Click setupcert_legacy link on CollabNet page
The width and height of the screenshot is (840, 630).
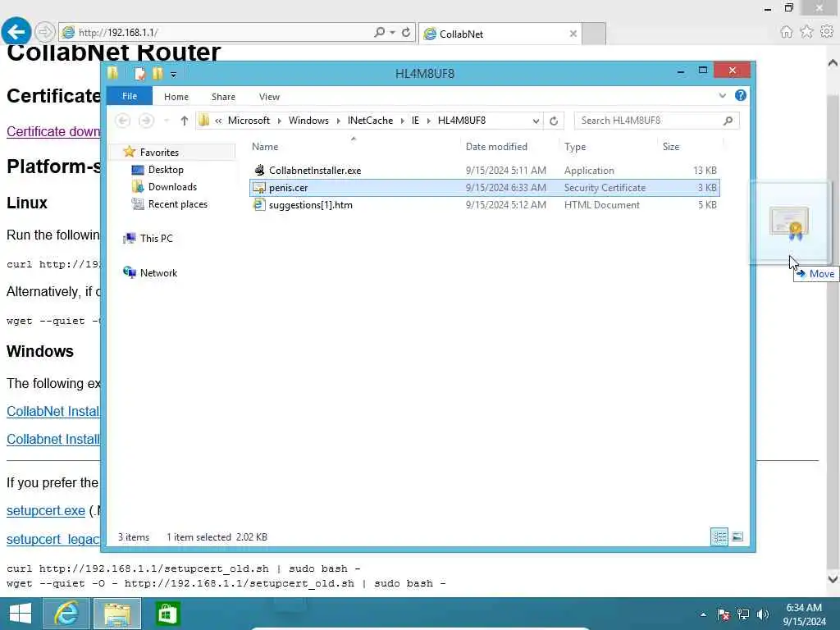click(x=53, y=540)
